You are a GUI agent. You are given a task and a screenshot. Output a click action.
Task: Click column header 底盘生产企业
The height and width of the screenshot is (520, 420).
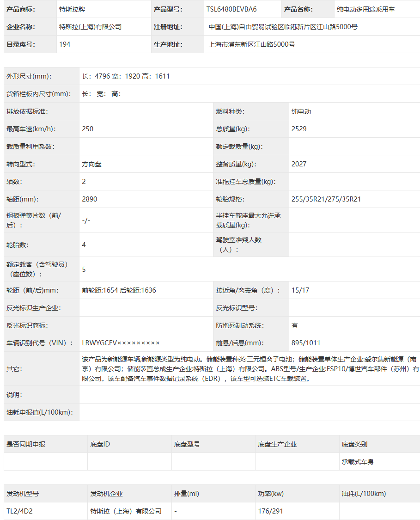(277, 444)
